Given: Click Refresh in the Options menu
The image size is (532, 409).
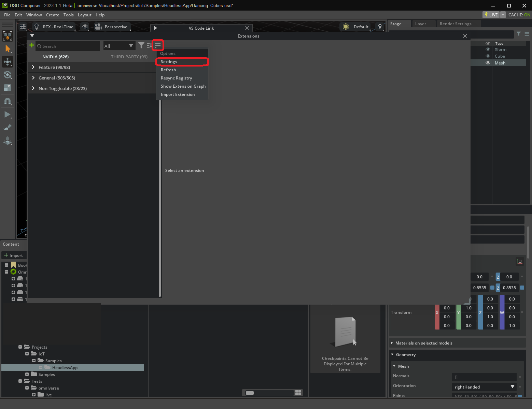Looking at the screenshot, I should click(x=182, y=70).
